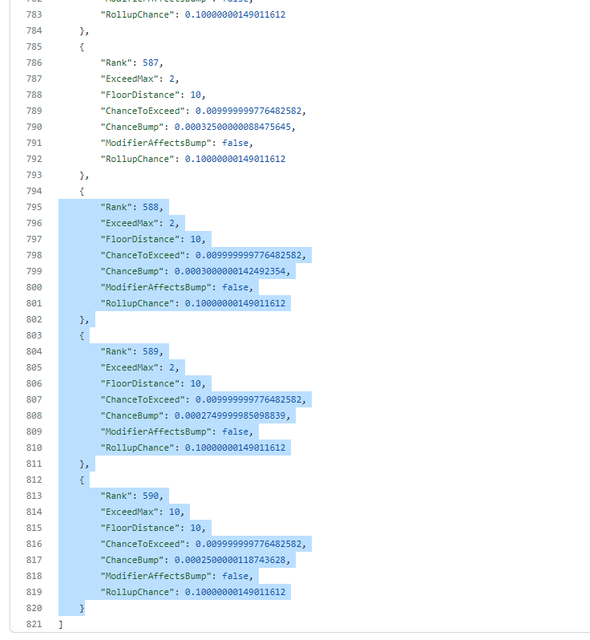Click "RollupChance" on line 792

coord(137,159)
